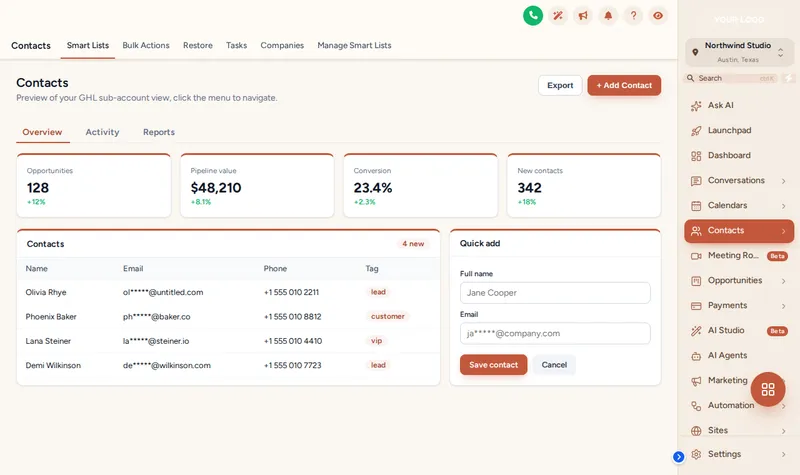Open the Companies tab
The width and height of the screenshot is (800, 475).
point(282,45)
